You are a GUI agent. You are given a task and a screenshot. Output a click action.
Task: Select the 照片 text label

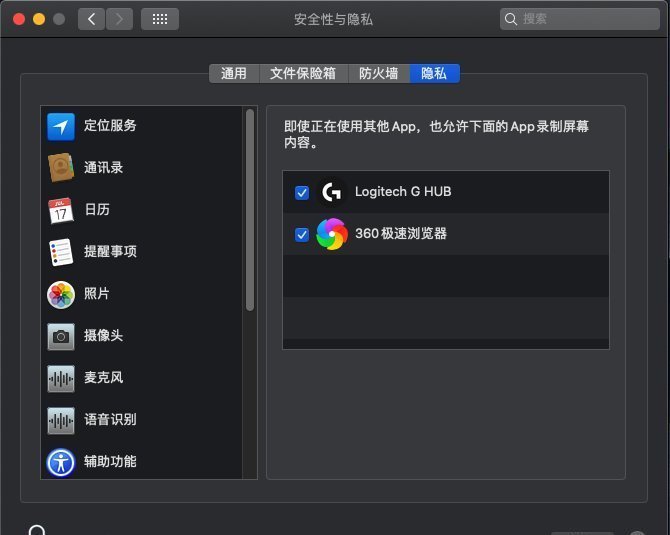click(x=97, y=294)
